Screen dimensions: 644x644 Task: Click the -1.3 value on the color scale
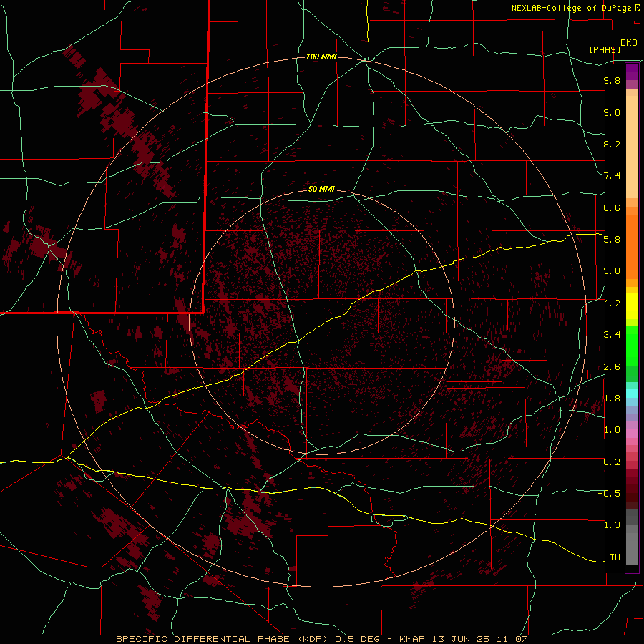pyautogui.click(x=609, y=525)
